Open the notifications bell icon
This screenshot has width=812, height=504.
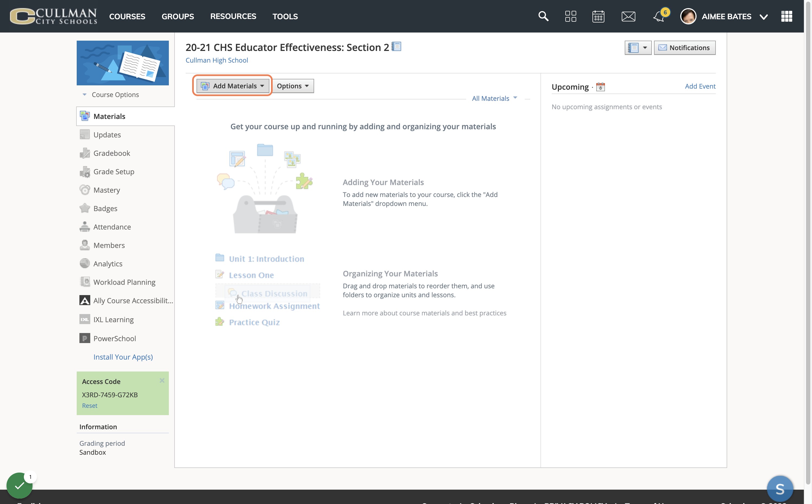(659, 16)
